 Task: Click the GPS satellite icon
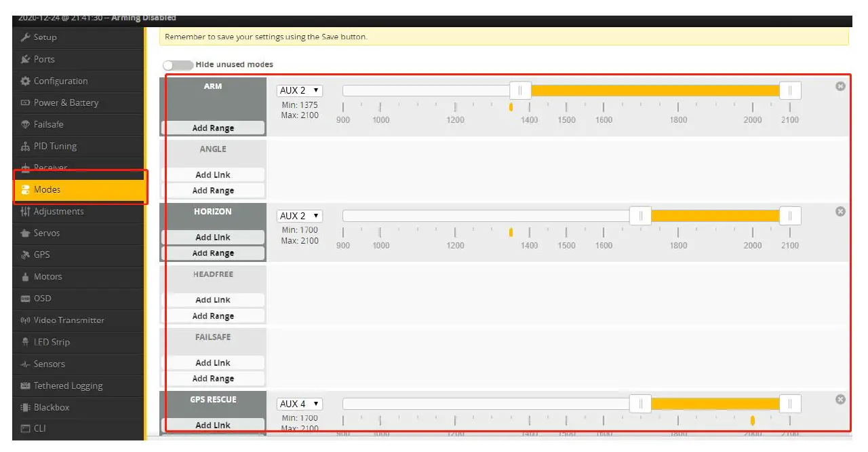tap(26, 255)
